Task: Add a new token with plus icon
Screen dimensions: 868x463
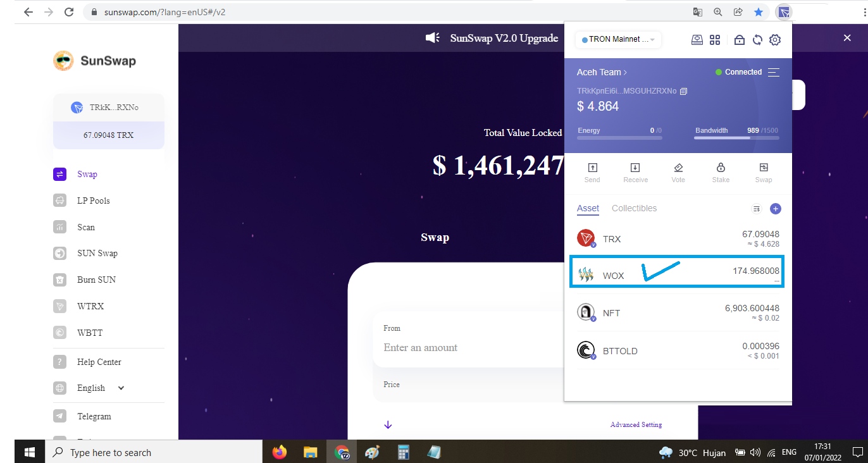Action: tap(776, 209)
